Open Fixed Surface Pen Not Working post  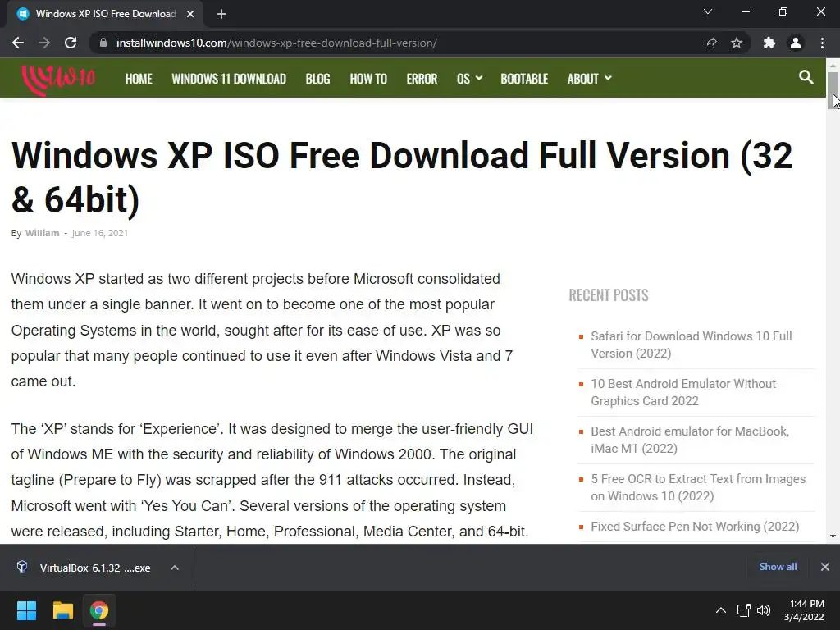(695, 527)
